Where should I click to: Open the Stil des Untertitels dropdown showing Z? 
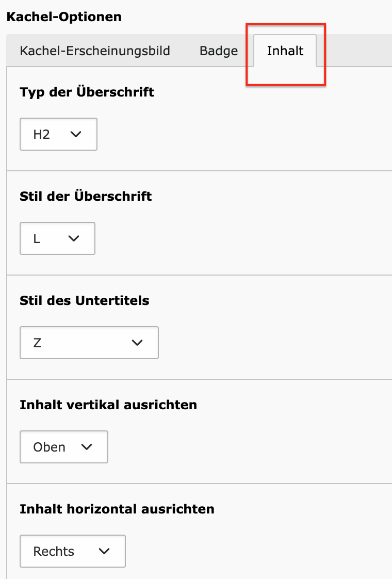click(x=89, y=343)
